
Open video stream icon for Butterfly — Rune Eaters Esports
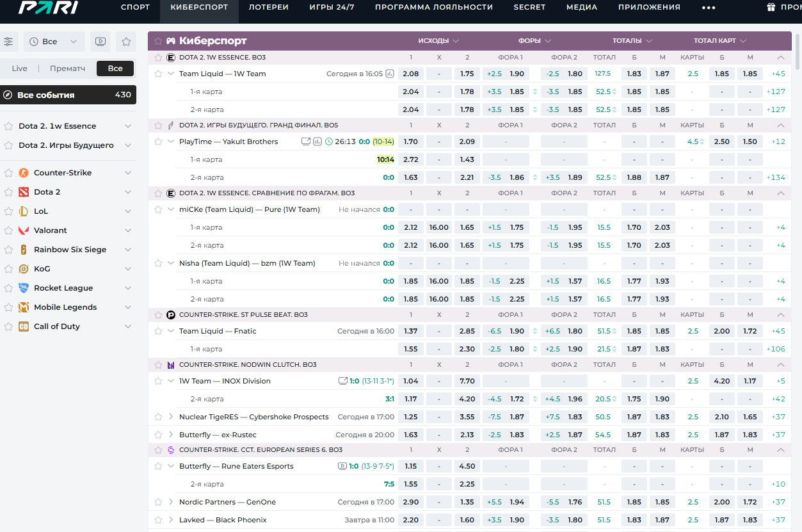click(x=342, y=466)
